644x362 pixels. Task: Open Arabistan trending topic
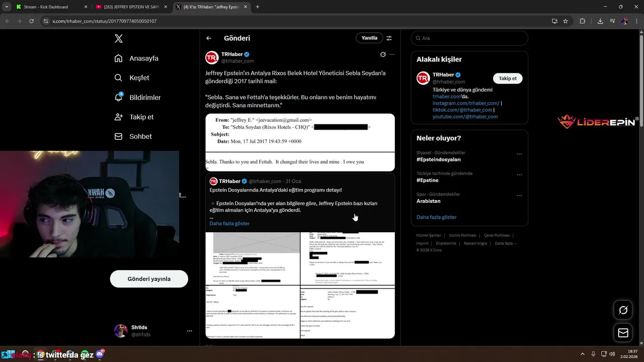pyautogui.click(x=428, y=201)
